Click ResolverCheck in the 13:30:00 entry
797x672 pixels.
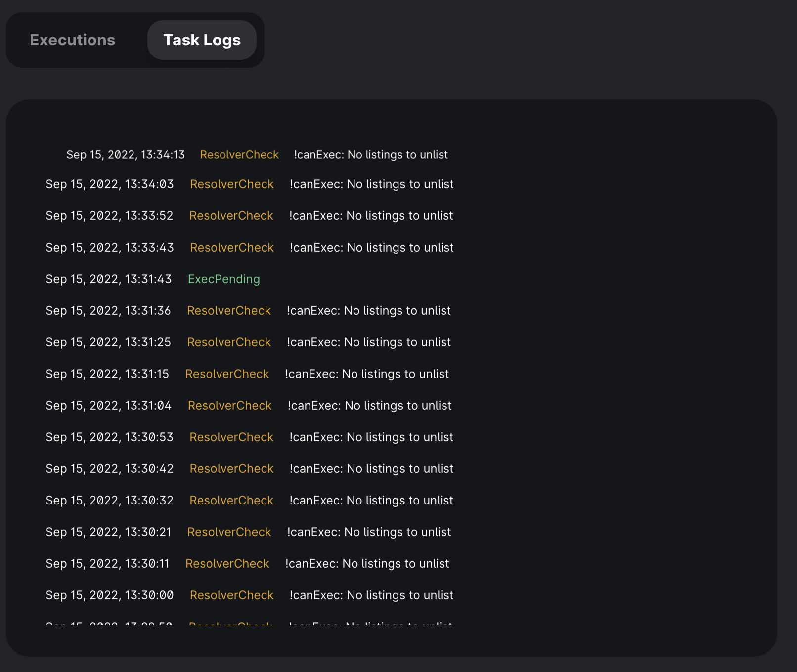(x=232, y=595)
